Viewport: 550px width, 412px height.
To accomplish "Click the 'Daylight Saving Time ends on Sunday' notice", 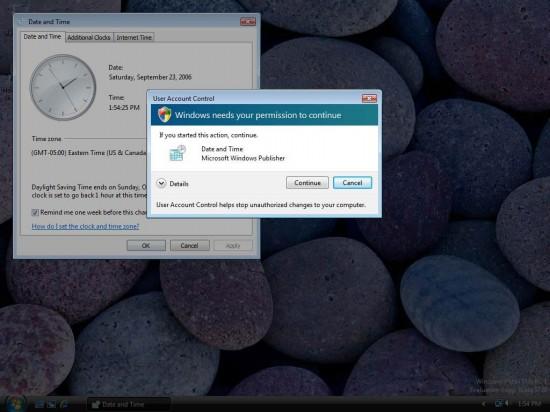I will point(89,191).
